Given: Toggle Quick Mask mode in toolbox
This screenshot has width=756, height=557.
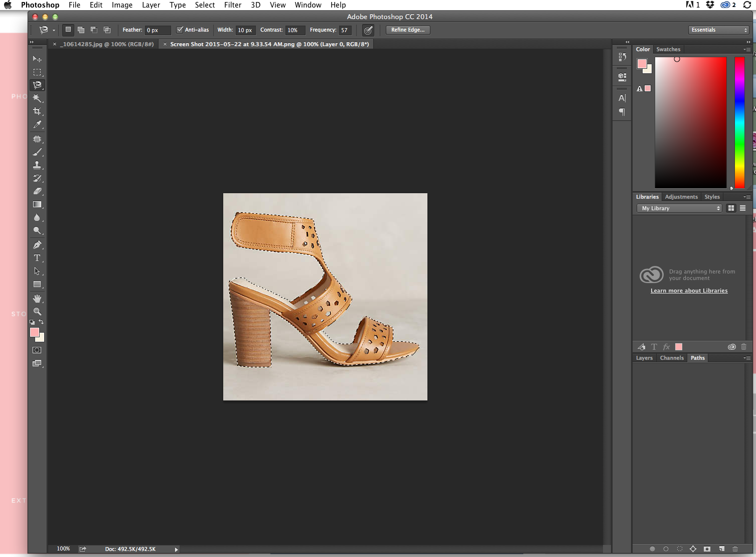Looking at the screenshot, I should [37, 350].
